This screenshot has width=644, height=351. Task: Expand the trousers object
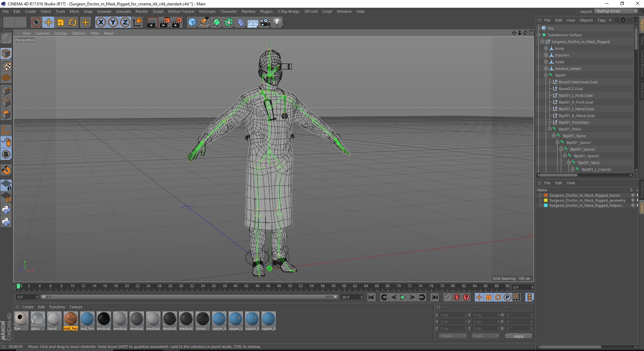point(546,55)
